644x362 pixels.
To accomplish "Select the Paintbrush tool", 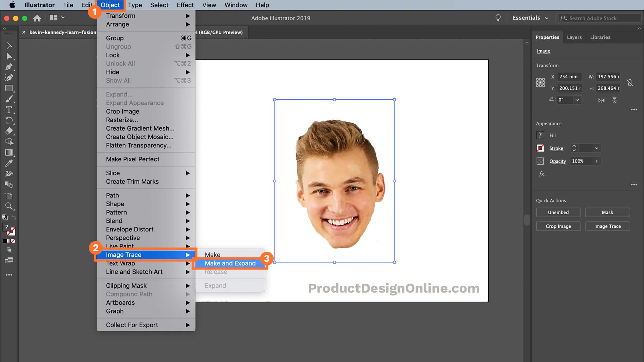I will pyautogui.click(x=9, y=99).
